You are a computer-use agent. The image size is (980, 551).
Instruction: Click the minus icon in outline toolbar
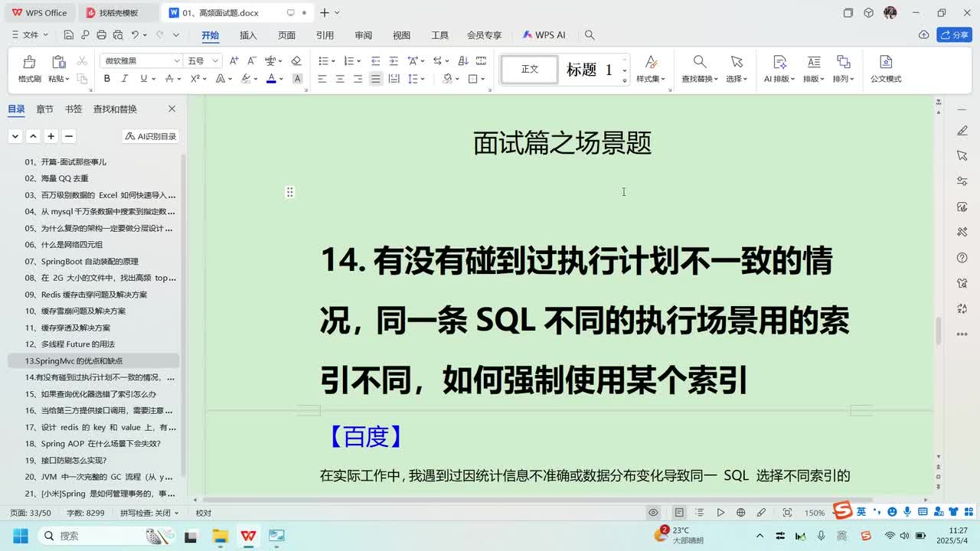69,136
